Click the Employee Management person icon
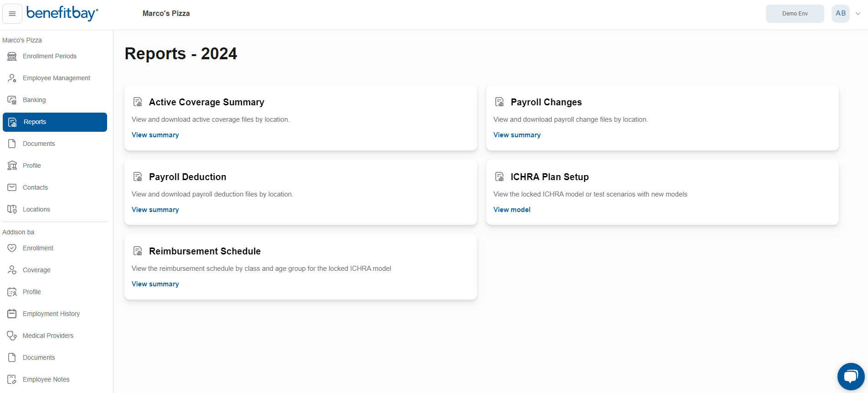868x393 pixels. (12, 78)
